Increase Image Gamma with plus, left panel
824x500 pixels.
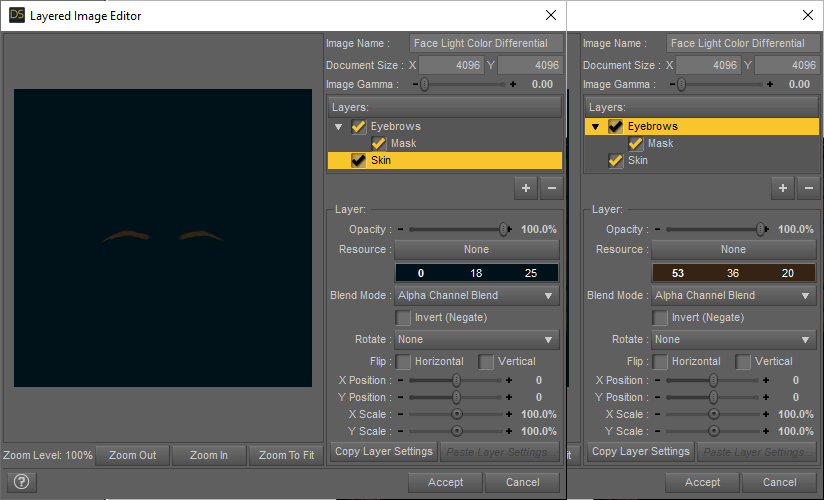point(513,84)
